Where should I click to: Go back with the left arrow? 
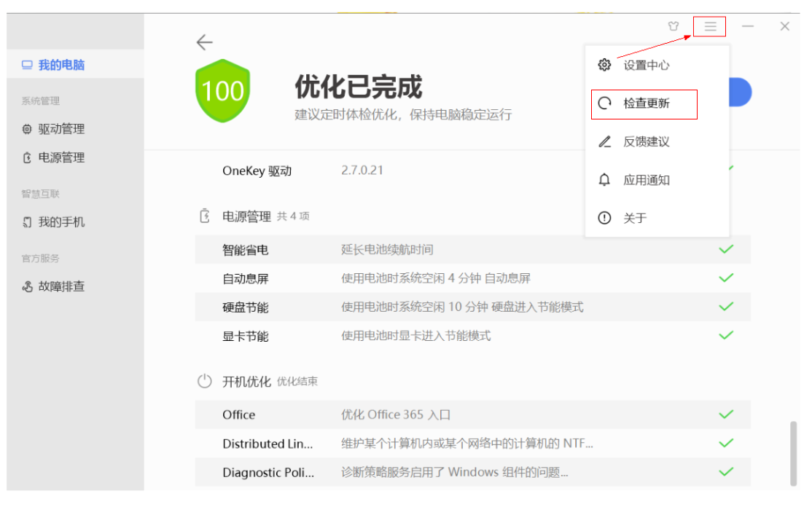click(x=205, y=42)
